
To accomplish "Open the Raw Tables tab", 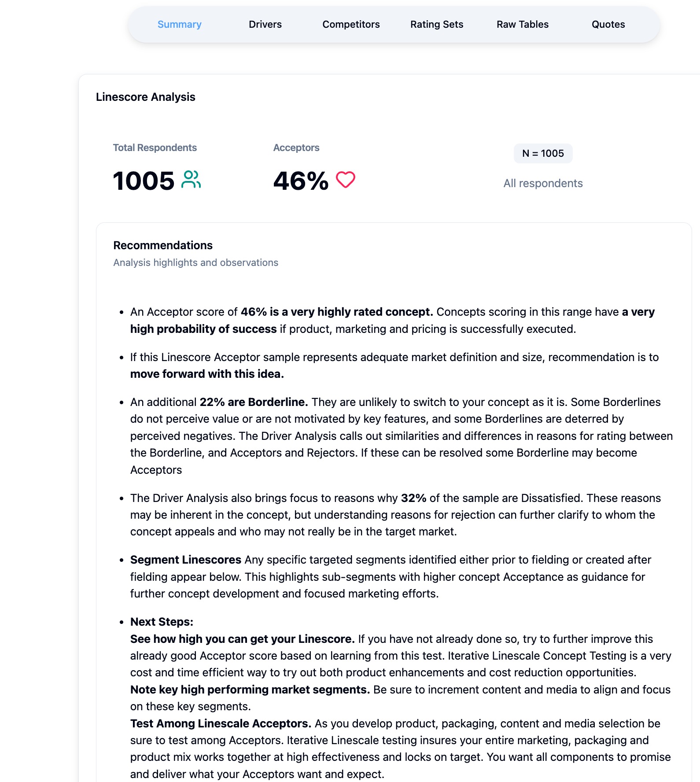I will click(x=522, y=24).
